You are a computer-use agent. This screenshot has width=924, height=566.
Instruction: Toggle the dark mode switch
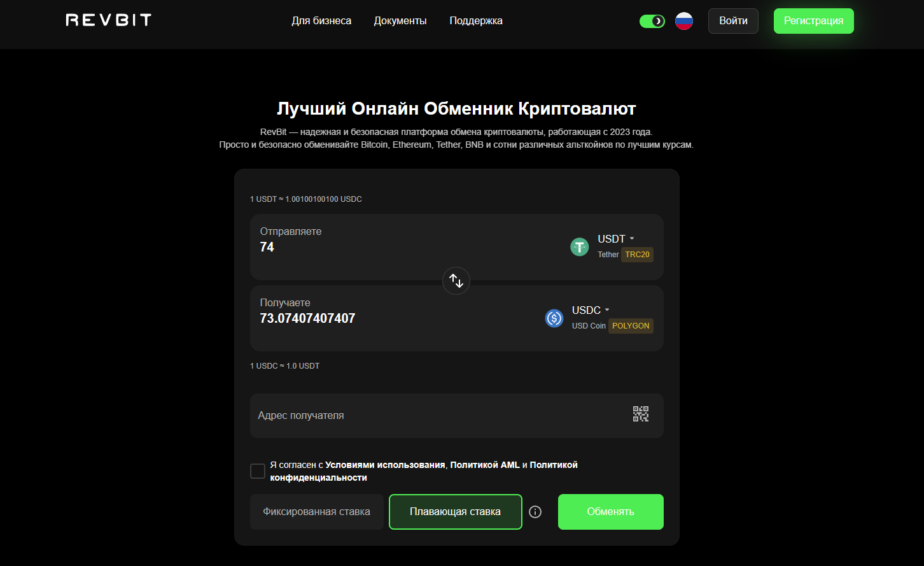tap(652, 21)
